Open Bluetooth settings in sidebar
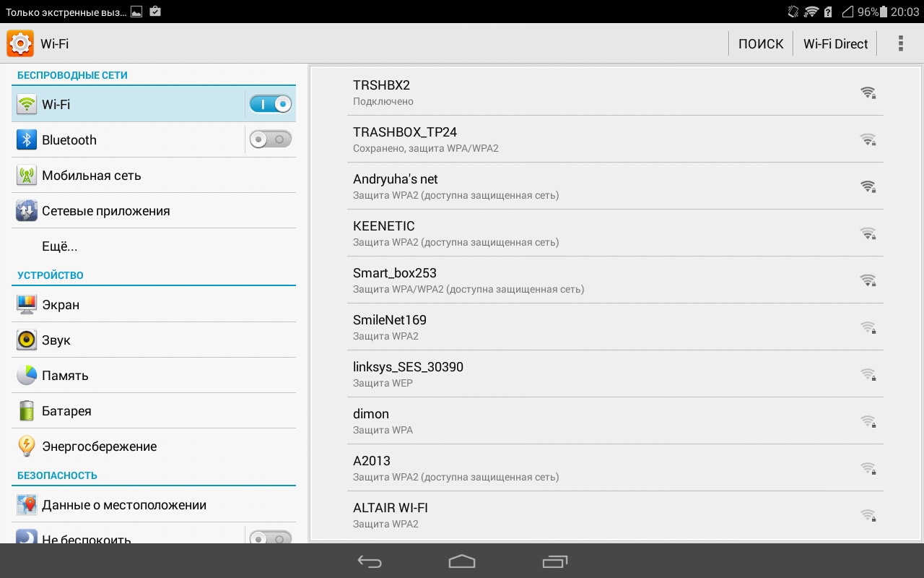Image resolution: width=924 pixels, height=578 pixels. click(154, 139)
